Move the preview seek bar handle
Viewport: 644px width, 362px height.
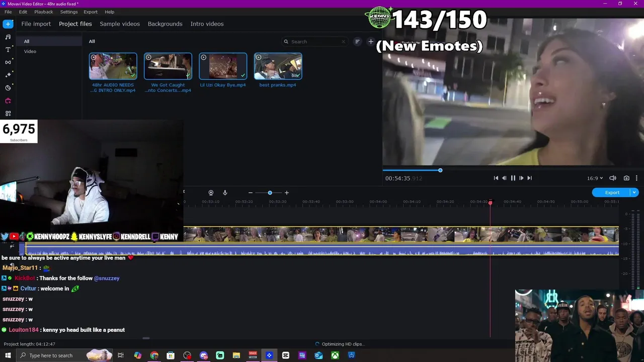click(x=440, y=170)
